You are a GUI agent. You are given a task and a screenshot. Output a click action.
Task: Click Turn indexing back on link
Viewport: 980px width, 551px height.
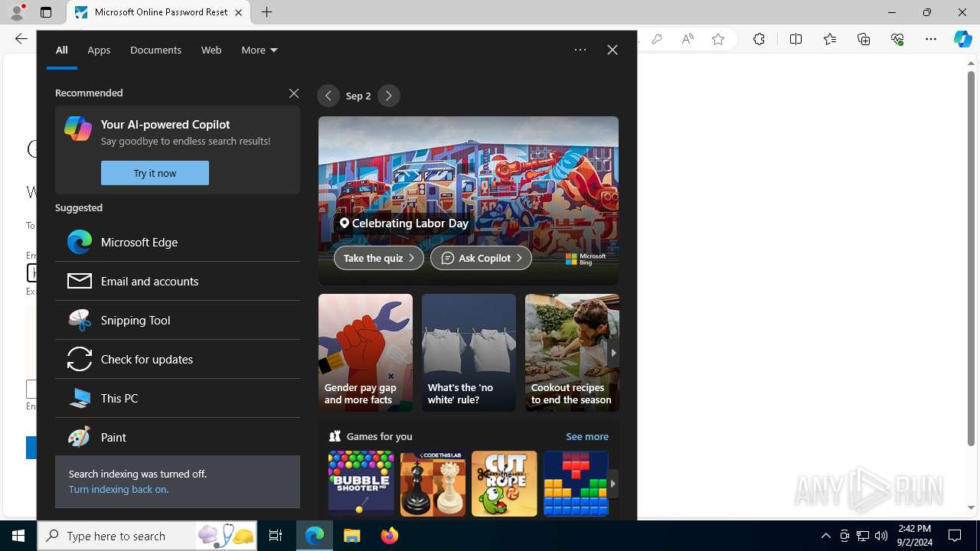click(119, 489)
